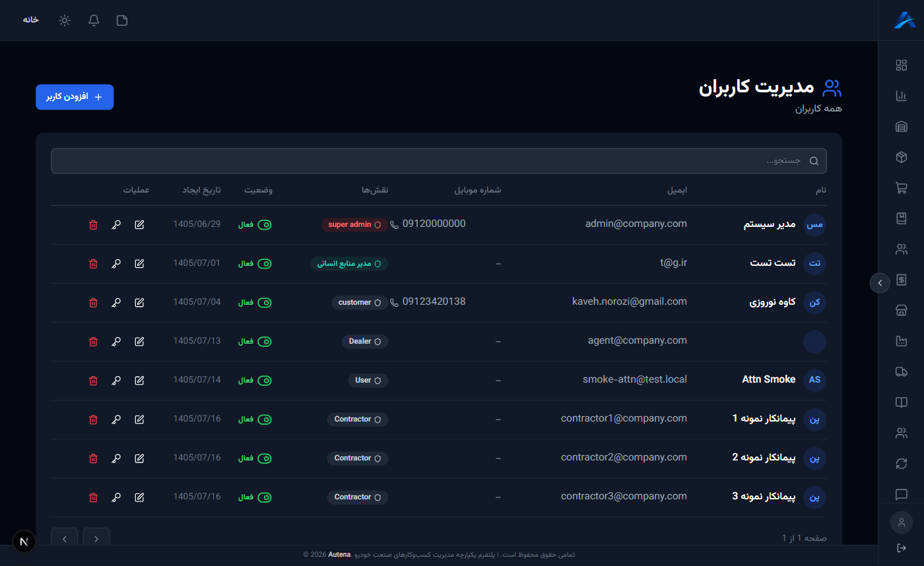
Task: Click the name کاوه نوروزی
Action: [773, 302]
